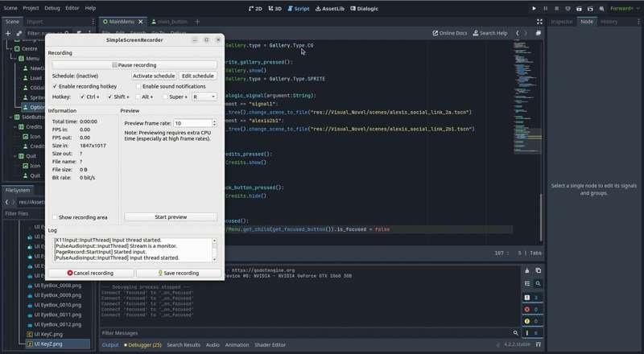644x354 pixels.
Task: Add a new scene tab plus icon
Action: [x=197, y=22]
